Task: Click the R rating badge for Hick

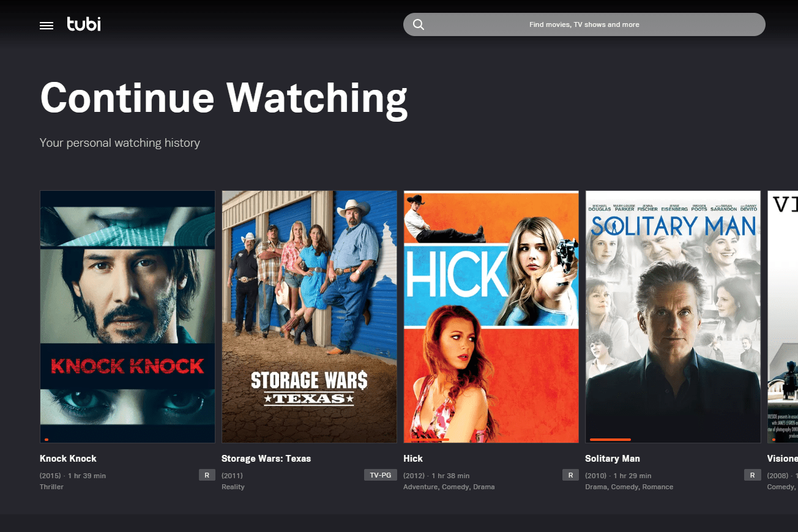Action: tap(570, 475)
